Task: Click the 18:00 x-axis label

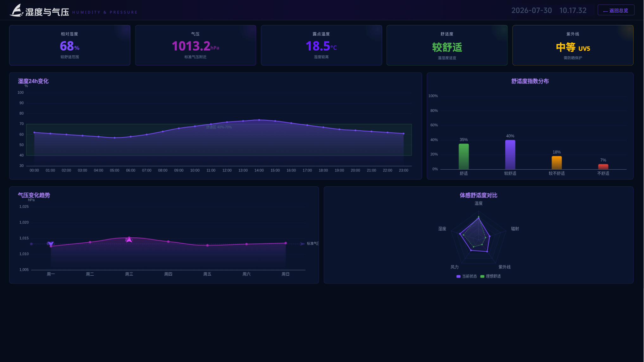Action: [x=323, y=170]
